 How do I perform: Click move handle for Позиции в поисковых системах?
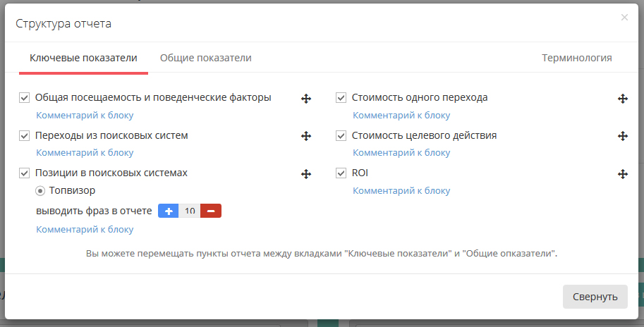pos(306,174)
